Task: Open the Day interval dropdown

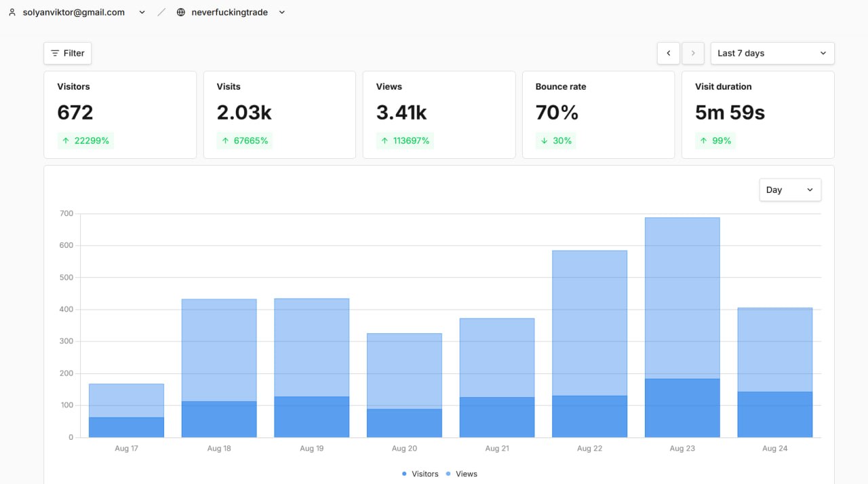Action: click(790, 190)
